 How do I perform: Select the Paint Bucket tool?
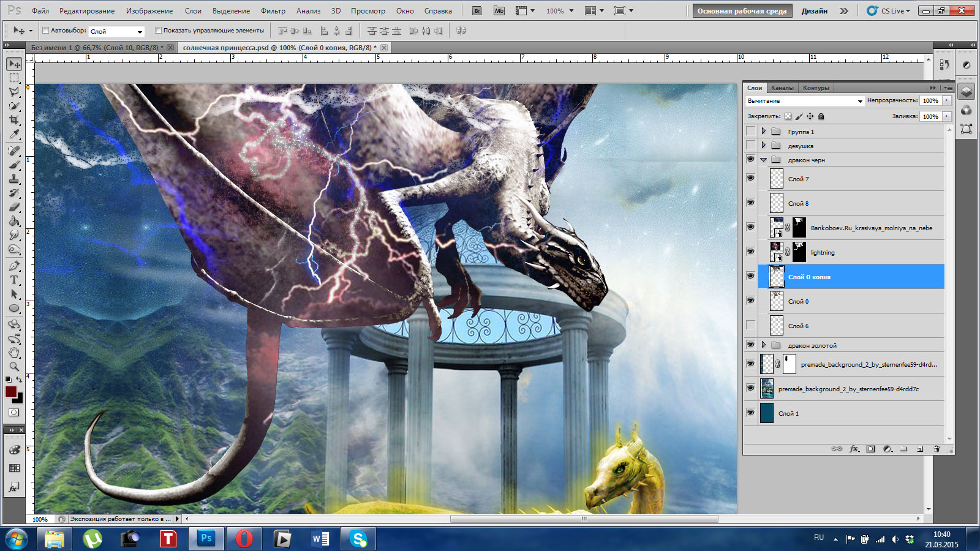pyautogui.click(x=14, y=221)
